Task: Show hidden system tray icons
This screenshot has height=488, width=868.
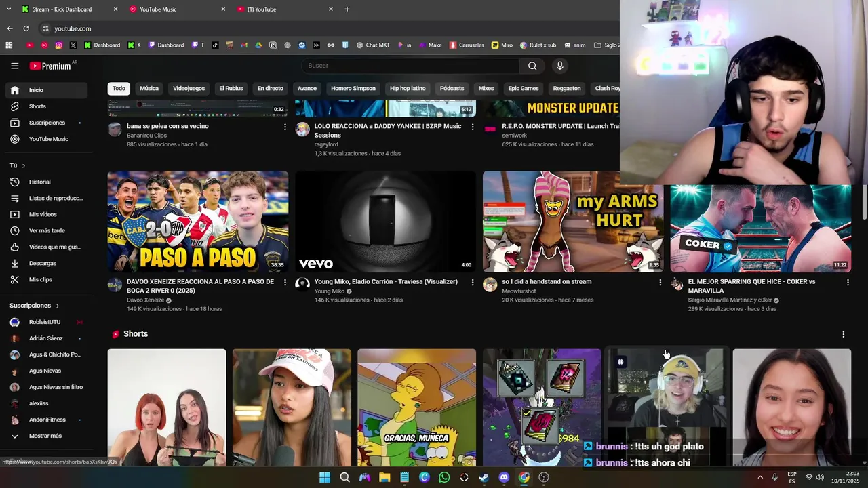Action: 760,477
